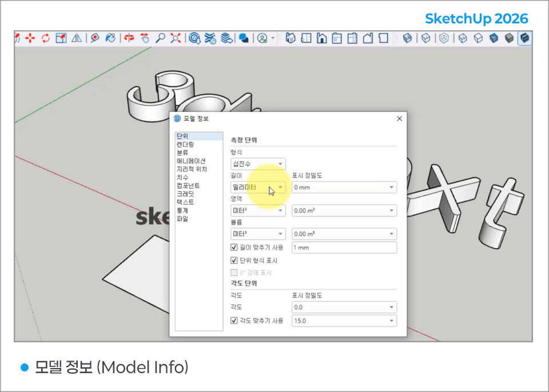The image size is (549, 392).
Task: Open the volume precision 0.00 m³ dropdown
Action: (344, 234)
